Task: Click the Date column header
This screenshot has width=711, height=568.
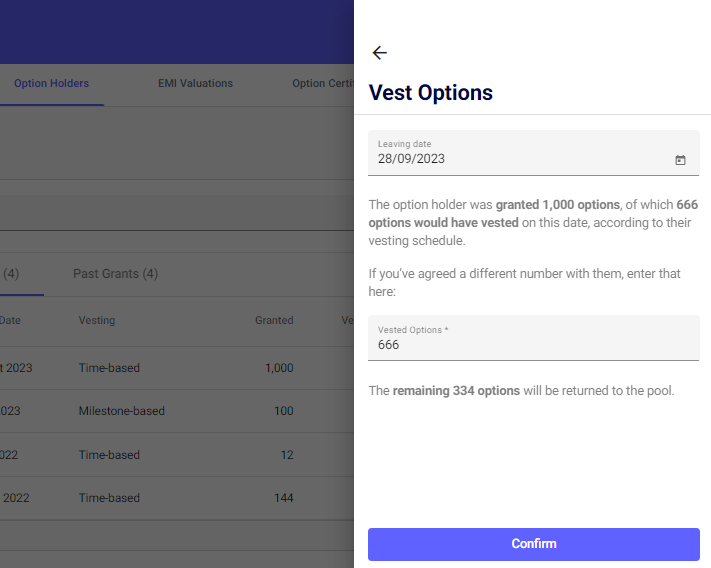Action: (x=10, y=320)
